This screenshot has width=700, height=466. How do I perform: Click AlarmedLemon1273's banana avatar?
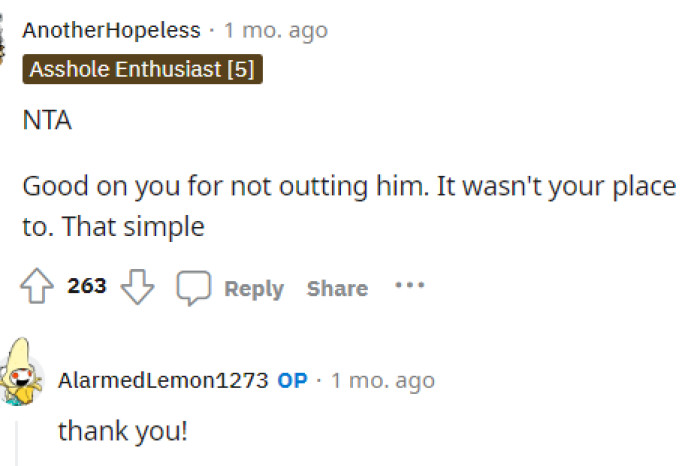tap(22, 372)
